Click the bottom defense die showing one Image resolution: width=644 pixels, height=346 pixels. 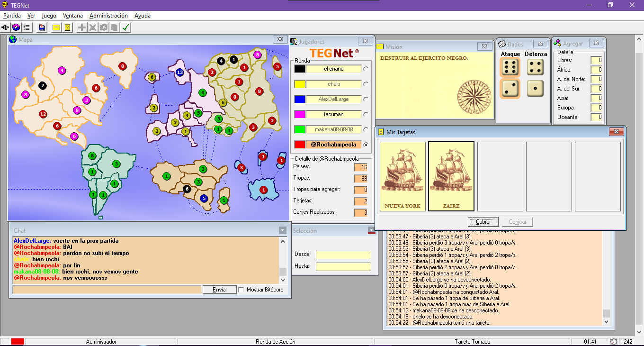click(535, 88)
